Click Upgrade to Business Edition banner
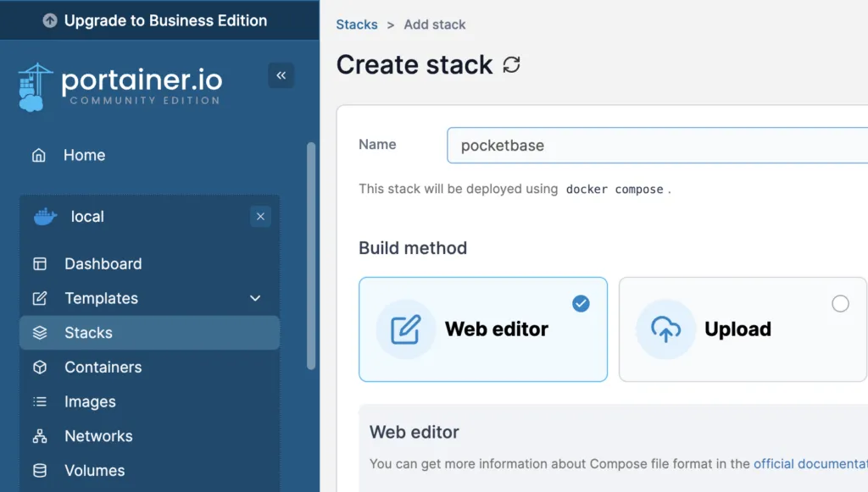 159,20
